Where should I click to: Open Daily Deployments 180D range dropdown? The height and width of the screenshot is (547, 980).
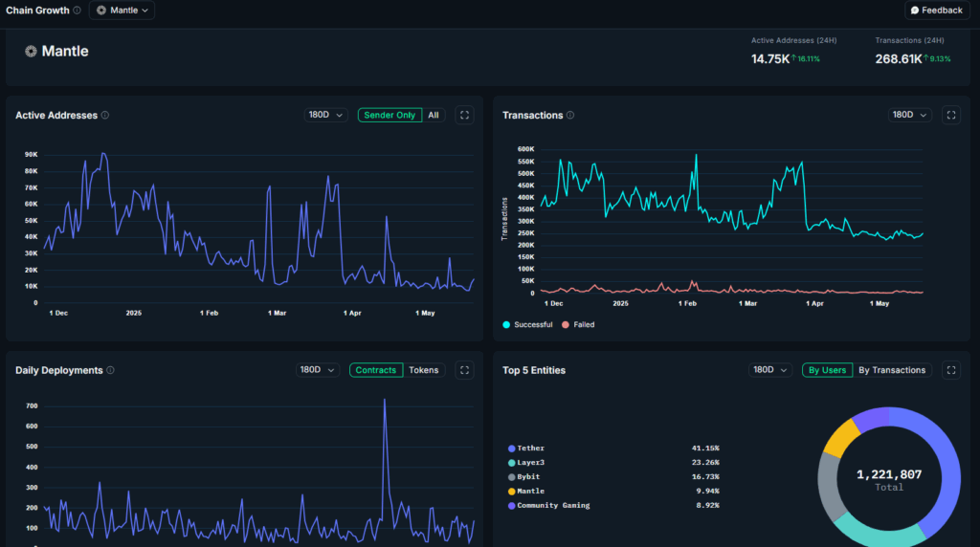pyautogui.click(x=318, y=370)
